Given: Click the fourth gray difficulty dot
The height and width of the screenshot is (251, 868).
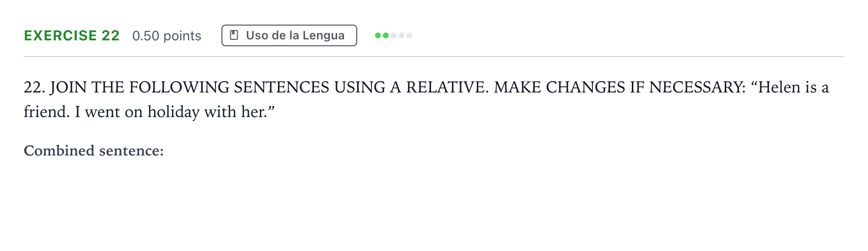Looking at the screenshot, I should click(402, 35).
